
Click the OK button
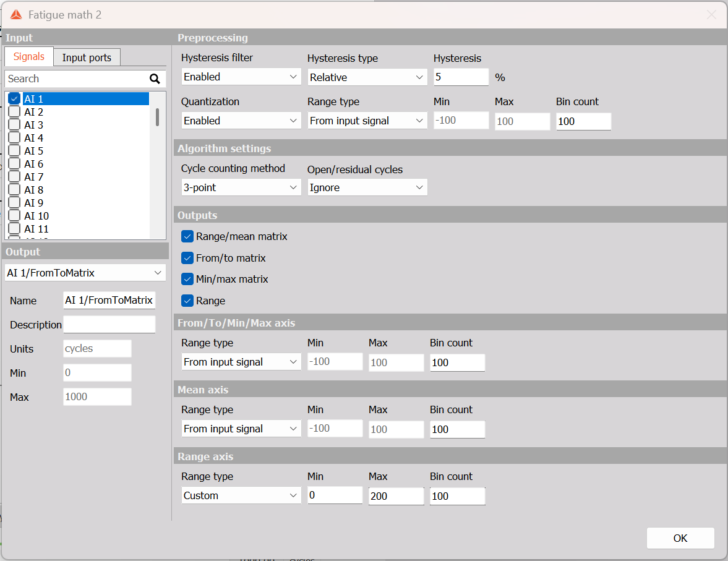(x=680, y=538)
